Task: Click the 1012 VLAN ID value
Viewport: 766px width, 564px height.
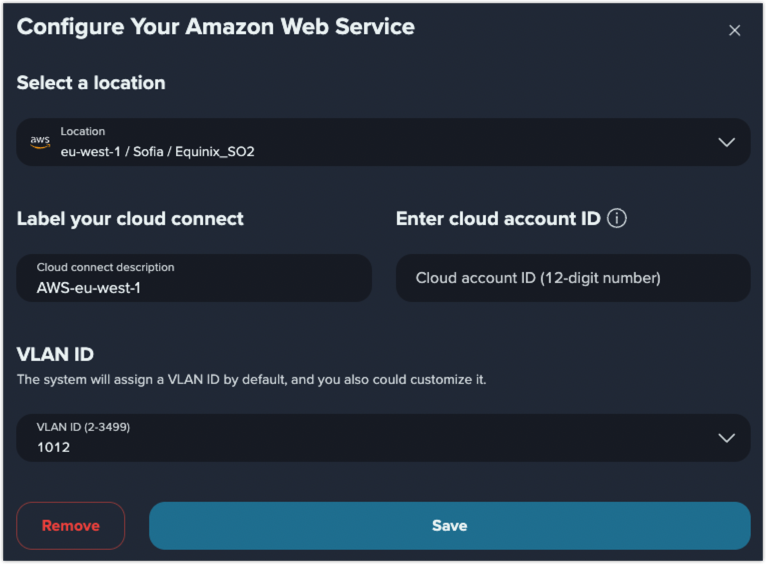Action: pos(54,447)
